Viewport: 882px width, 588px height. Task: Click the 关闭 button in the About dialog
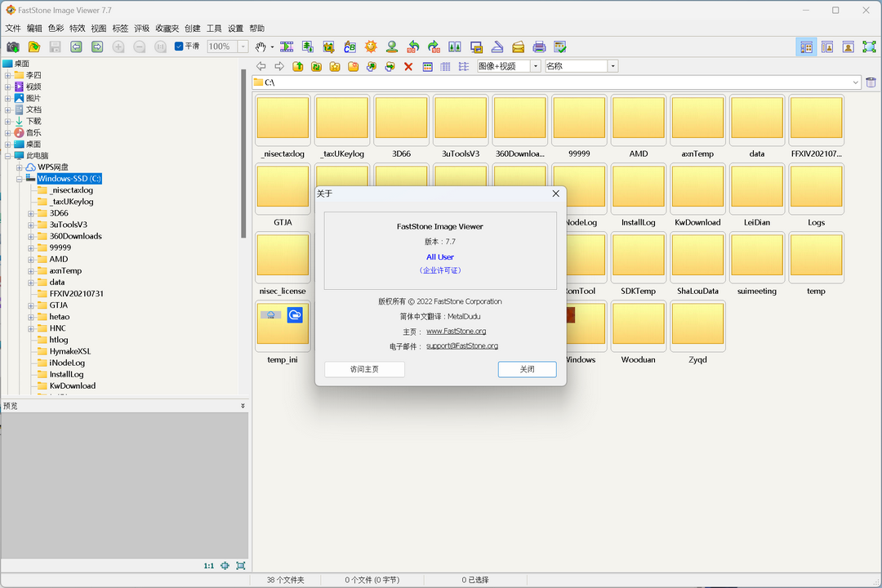point(527,369)
